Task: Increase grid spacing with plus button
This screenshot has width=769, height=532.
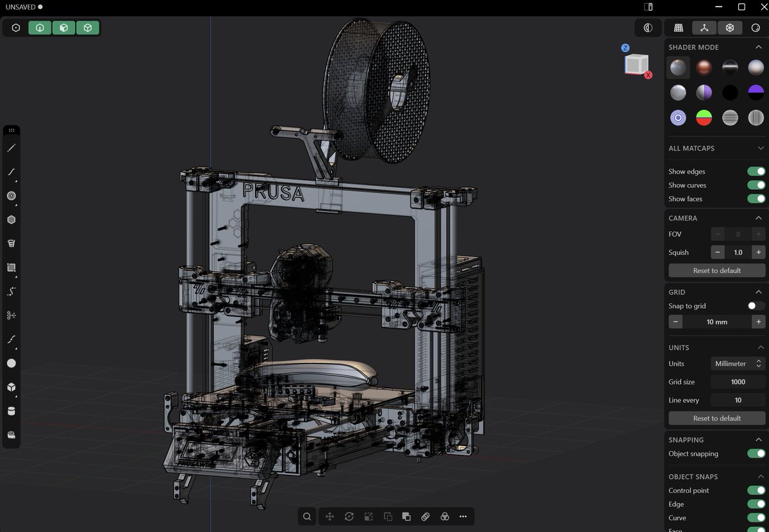Action: pos(759,322)
